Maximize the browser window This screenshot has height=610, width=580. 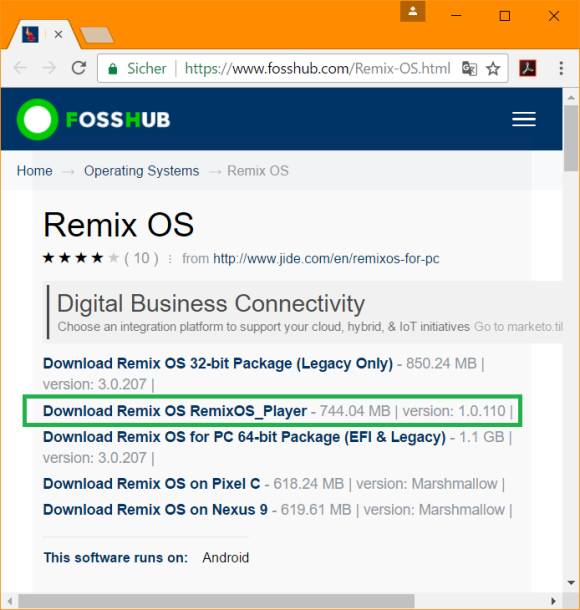[505, 16]
